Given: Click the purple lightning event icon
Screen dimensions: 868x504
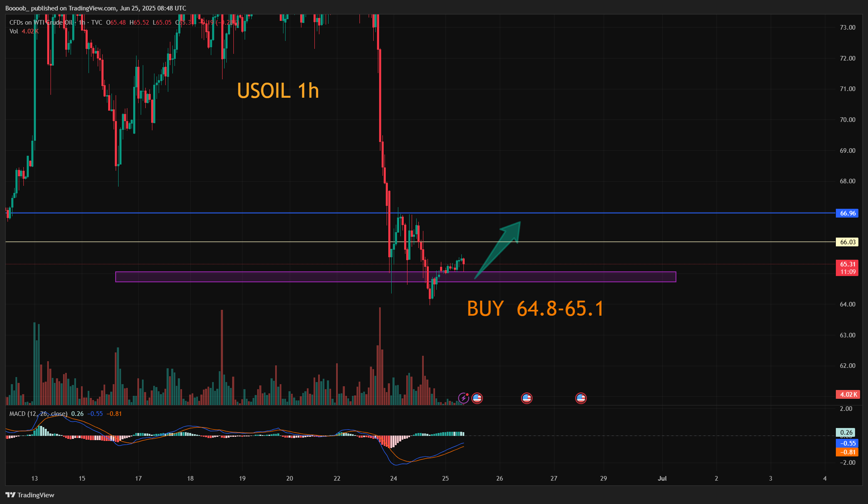Looking at the screenshot, I should tap(463, 398).
